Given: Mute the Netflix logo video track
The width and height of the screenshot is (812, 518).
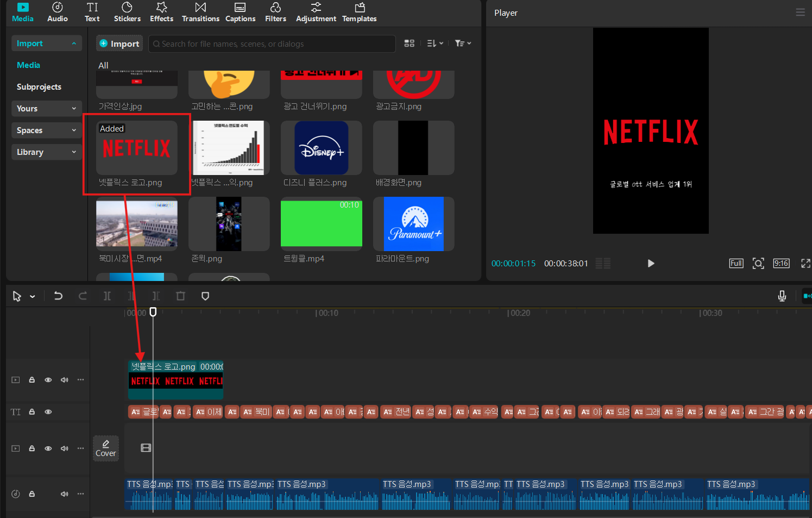Looking at the screenshot, I should (65, 380).
